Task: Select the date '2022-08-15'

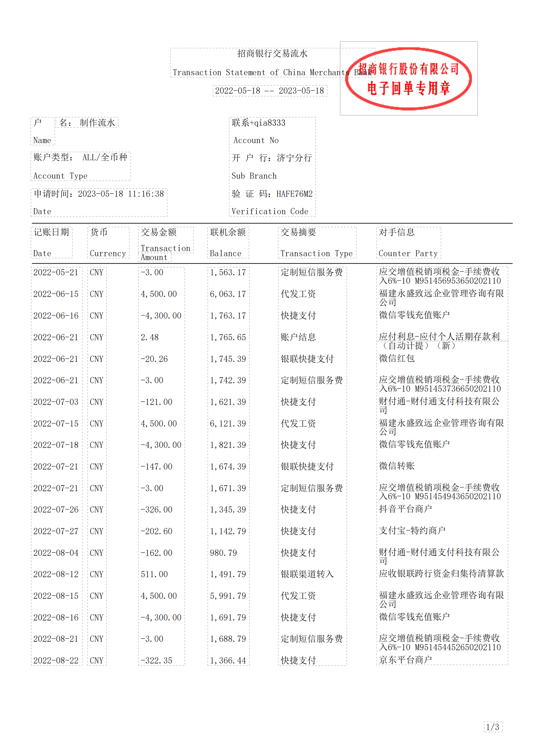Action: click(x=56, y=596)
